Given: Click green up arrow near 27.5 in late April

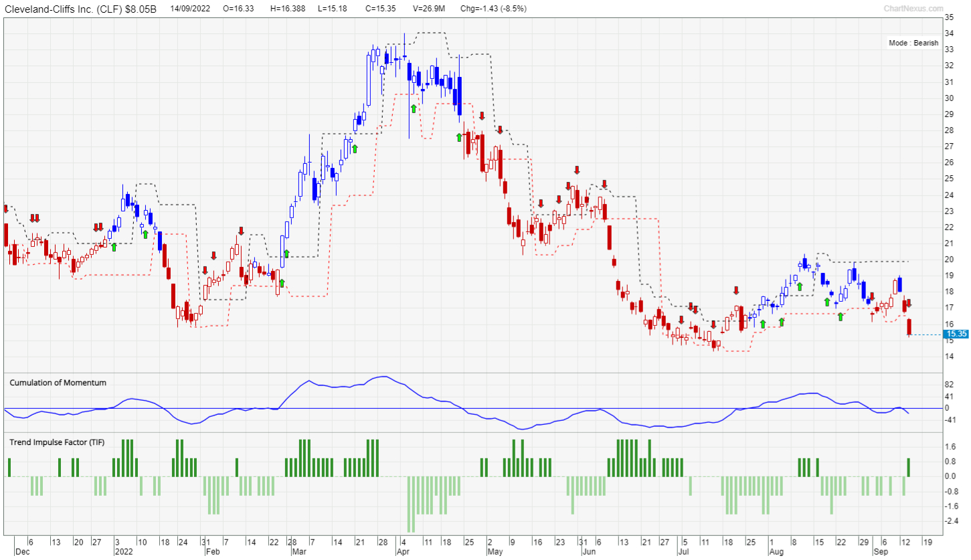Looking at the screenshot, I should coord(459,137).
